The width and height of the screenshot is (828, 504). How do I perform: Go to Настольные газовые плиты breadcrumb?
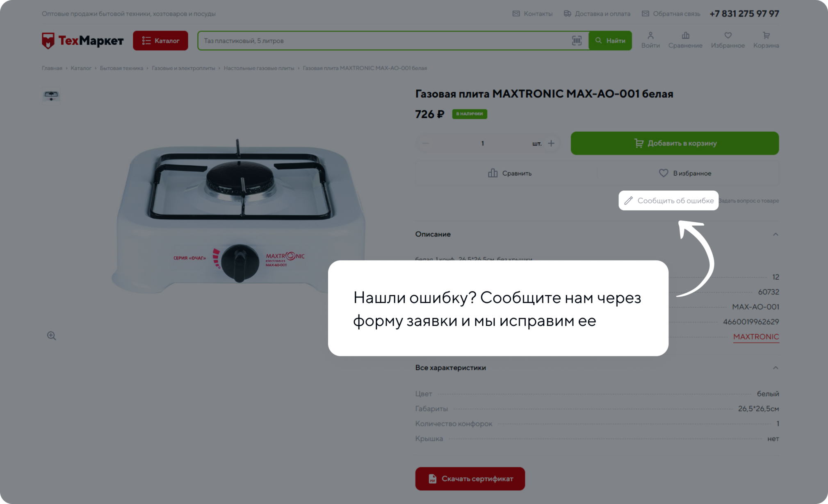click(259, 68)
